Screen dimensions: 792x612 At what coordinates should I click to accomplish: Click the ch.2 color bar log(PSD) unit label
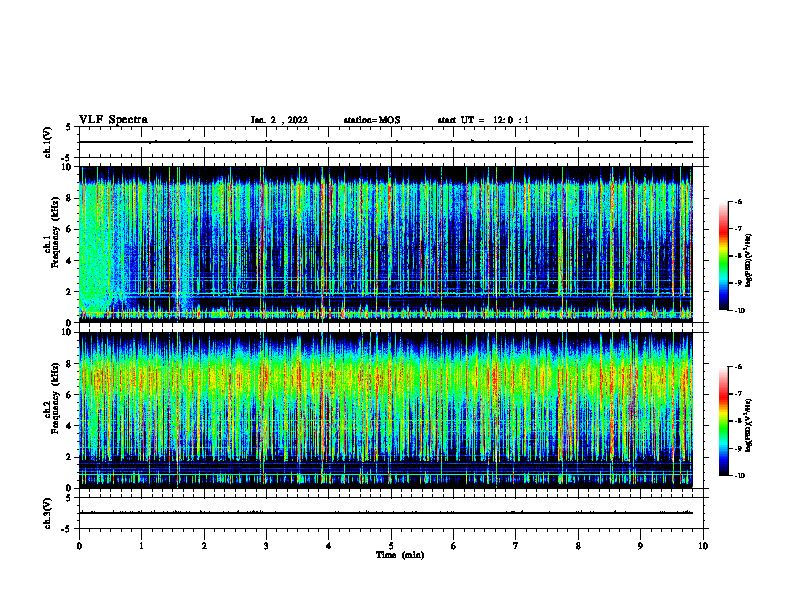750,425
